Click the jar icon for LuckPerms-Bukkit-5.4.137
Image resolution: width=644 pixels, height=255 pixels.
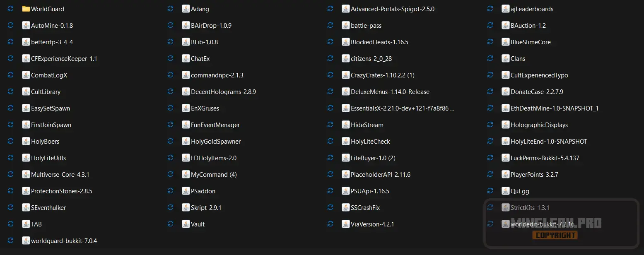click(x=505, y=158)
